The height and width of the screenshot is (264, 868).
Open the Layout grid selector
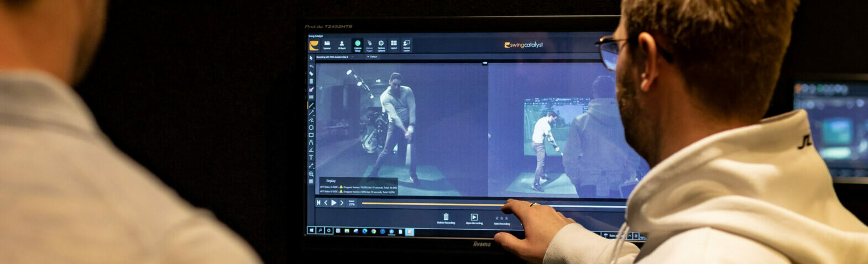coord(394,45)
